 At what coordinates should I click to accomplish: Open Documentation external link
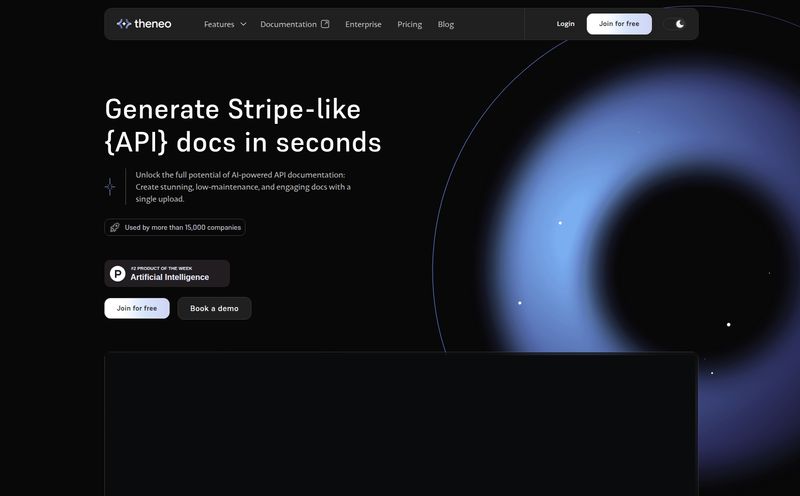pyautogui.click(x=294, y=24)
